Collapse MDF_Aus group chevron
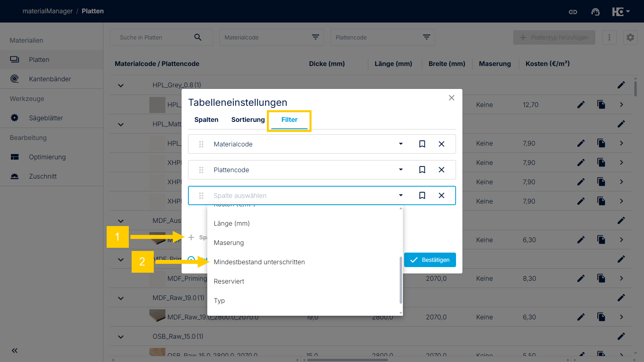Screen dimensions: 644x362 click(x=121, y=221)
